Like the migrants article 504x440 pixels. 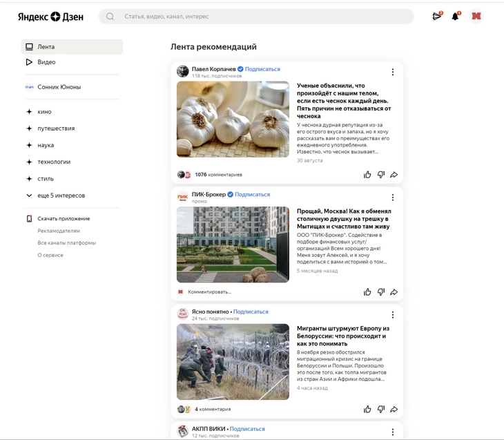click(367, 409)
